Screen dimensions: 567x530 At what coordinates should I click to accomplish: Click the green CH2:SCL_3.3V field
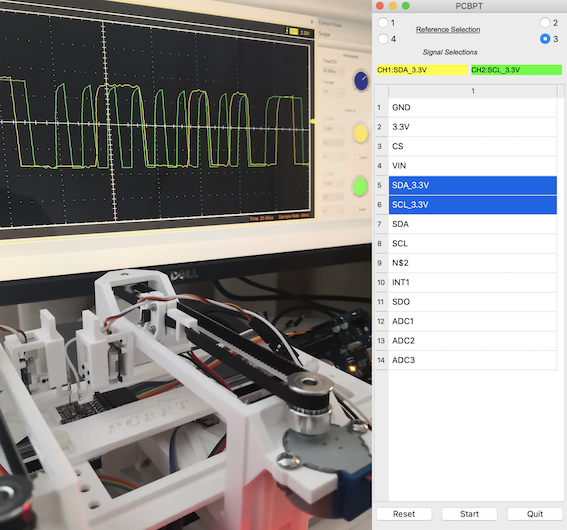(516, 70)
